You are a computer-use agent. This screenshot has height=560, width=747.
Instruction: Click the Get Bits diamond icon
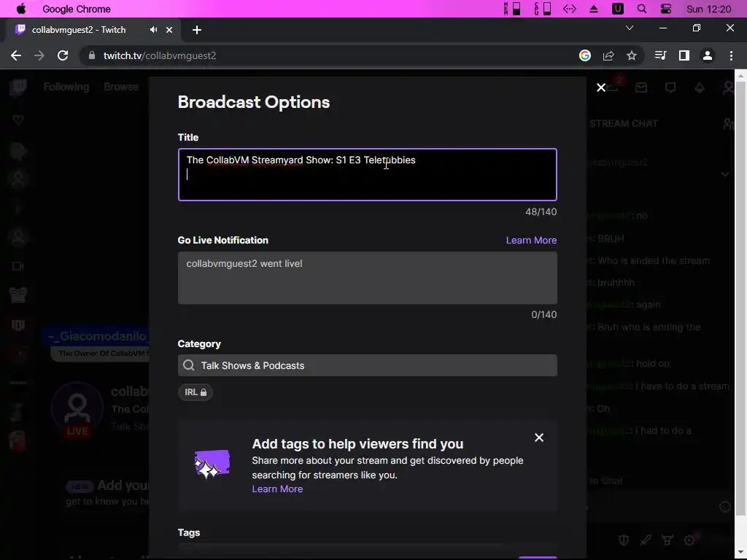pos(700,87)
